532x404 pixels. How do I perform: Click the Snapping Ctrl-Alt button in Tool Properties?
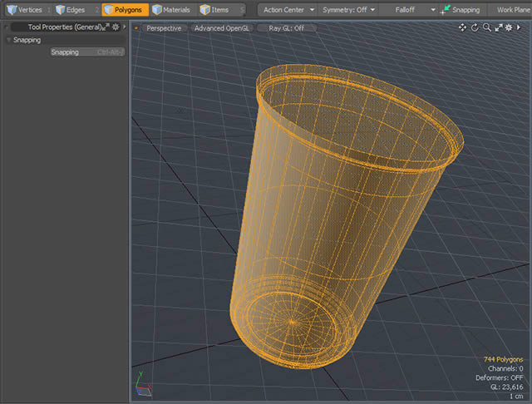[x=87, y=52]
